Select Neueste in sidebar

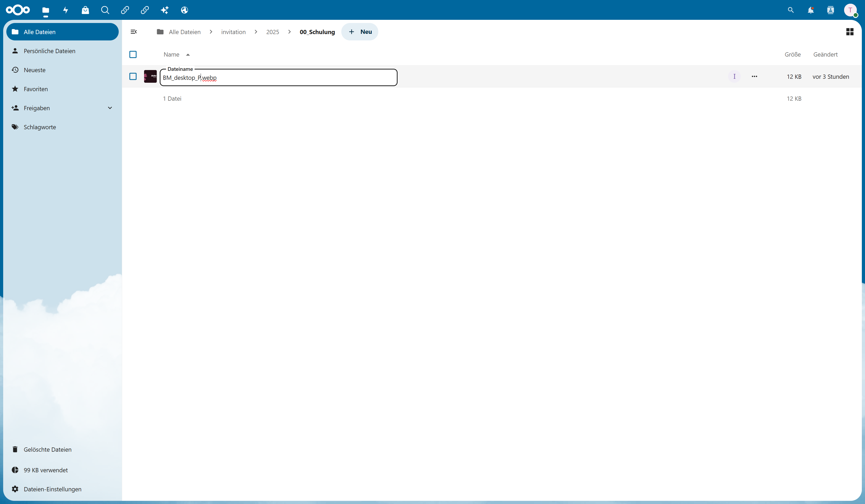point(62,70)
